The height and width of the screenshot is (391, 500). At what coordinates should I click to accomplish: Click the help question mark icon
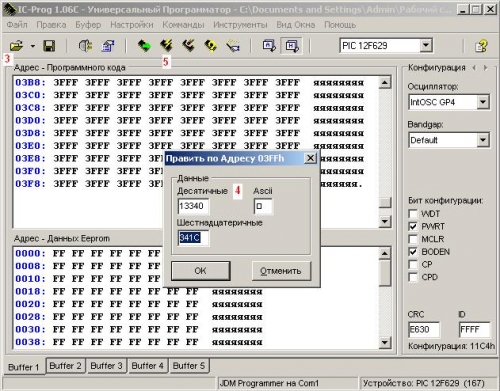[x=481, y=46]
